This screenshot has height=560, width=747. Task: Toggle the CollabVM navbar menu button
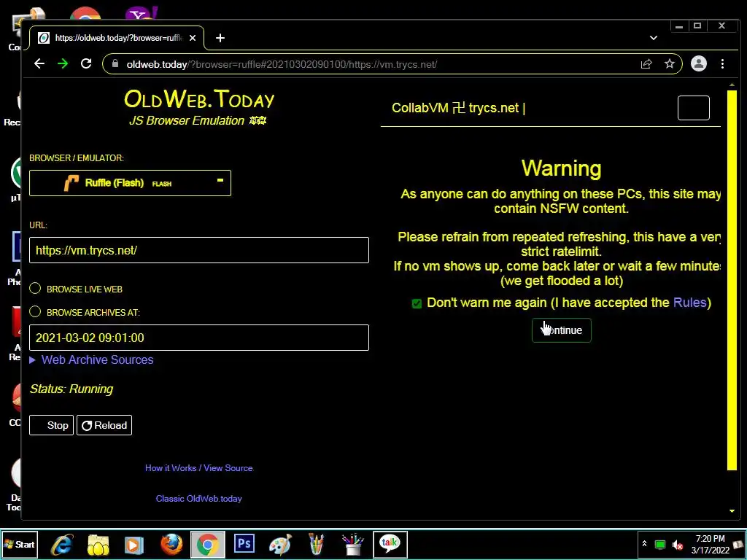[x=693, y=108]
